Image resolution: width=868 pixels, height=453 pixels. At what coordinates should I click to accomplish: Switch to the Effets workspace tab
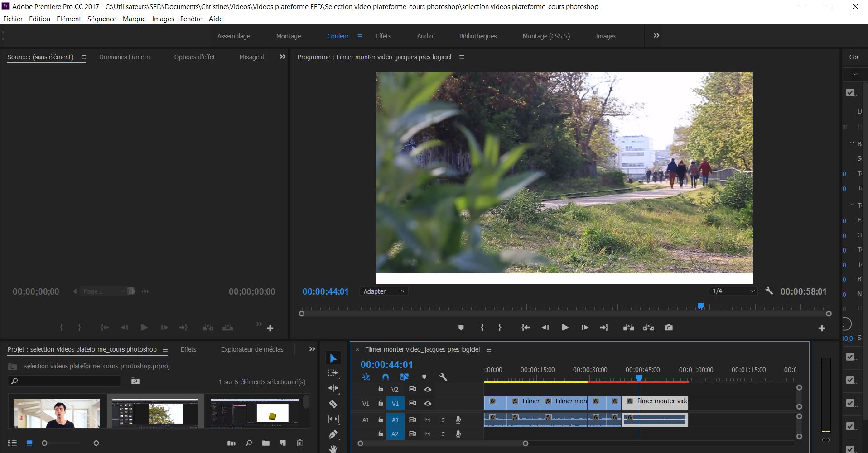point(383,36)
